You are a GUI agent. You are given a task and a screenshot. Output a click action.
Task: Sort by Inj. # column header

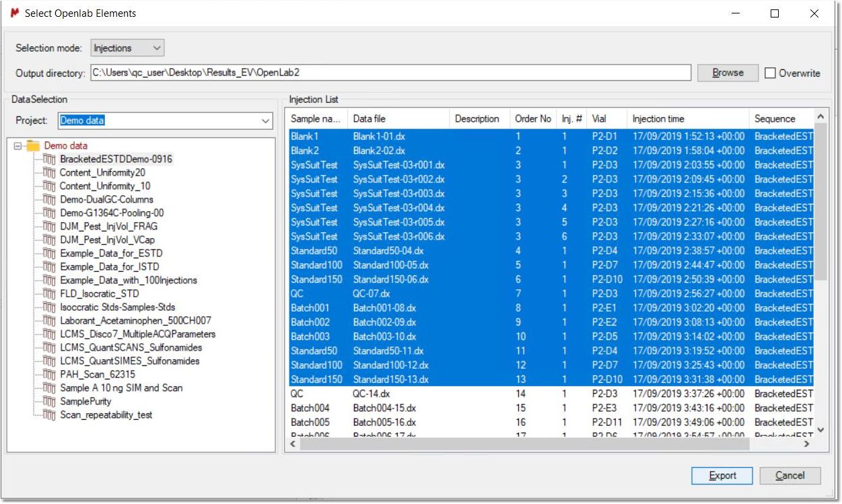pyautogui.click(x=571, y=119)
